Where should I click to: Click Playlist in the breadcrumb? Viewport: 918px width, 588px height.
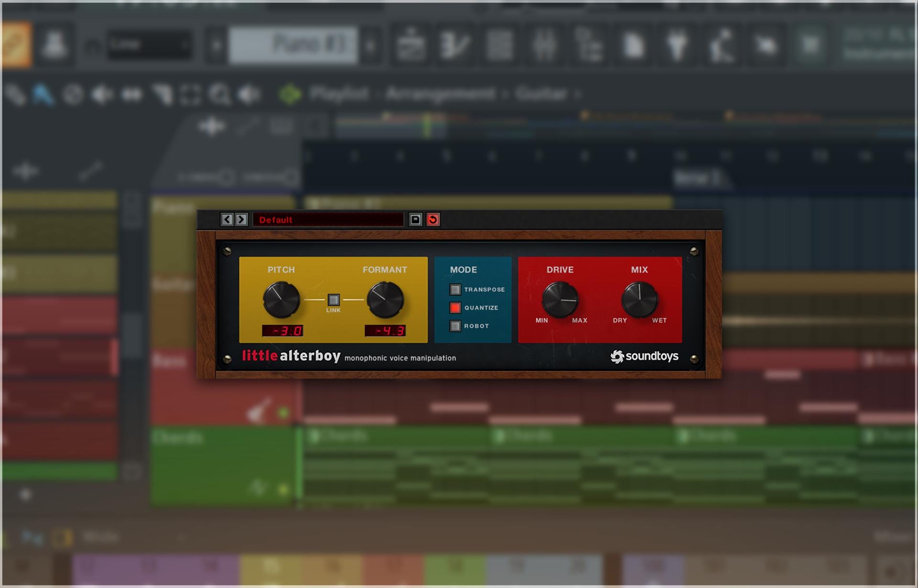click(339, 93)
